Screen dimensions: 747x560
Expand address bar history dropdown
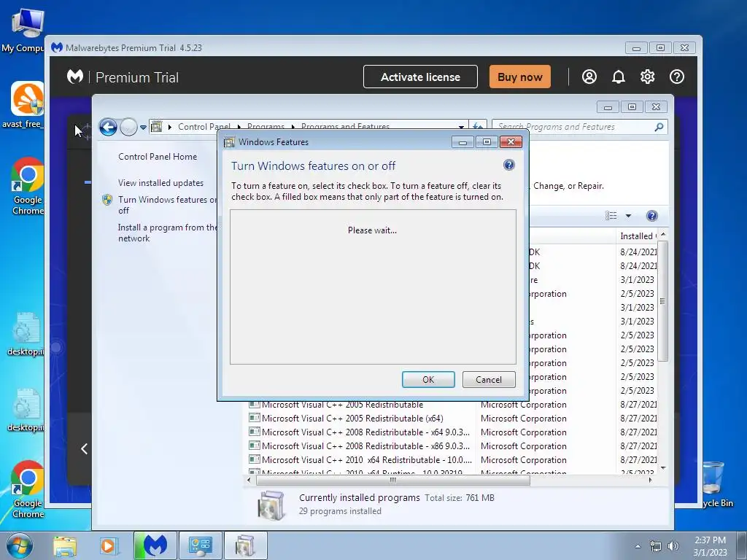point(461,127)
